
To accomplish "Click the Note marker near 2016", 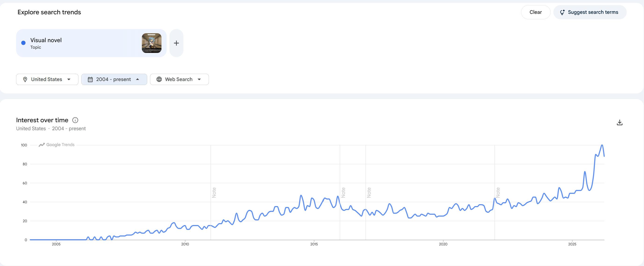I will point(343,192).
